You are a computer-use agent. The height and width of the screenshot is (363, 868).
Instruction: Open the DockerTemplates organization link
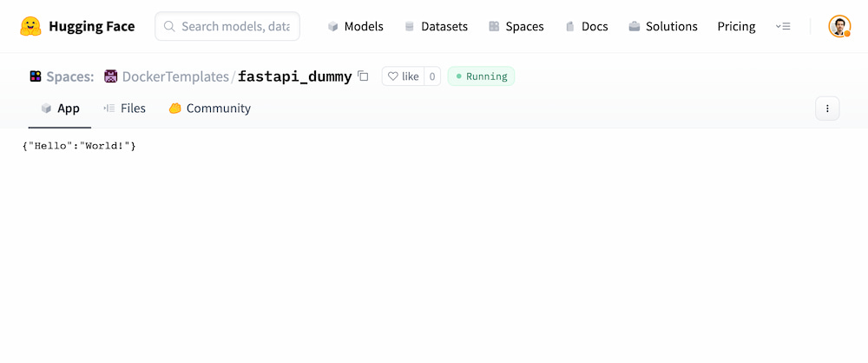pos(175,76)
